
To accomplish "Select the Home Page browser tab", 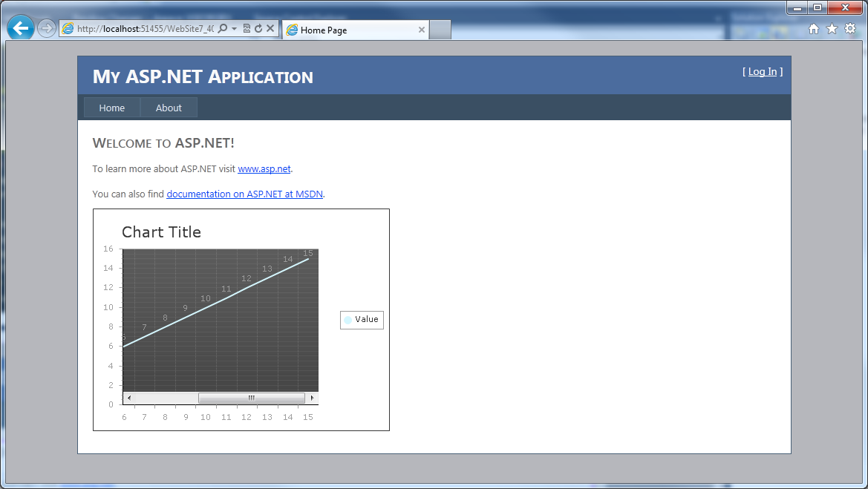I will coord(354,30).
